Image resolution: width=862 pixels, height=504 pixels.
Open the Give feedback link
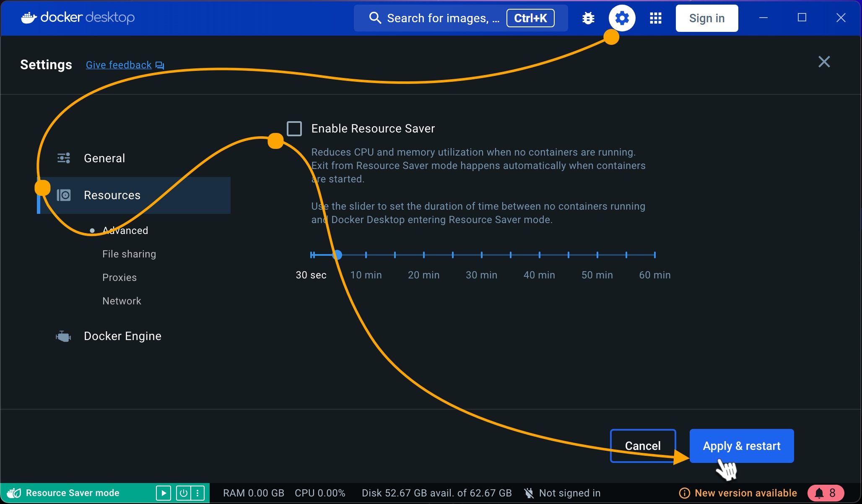click(119, 65)
